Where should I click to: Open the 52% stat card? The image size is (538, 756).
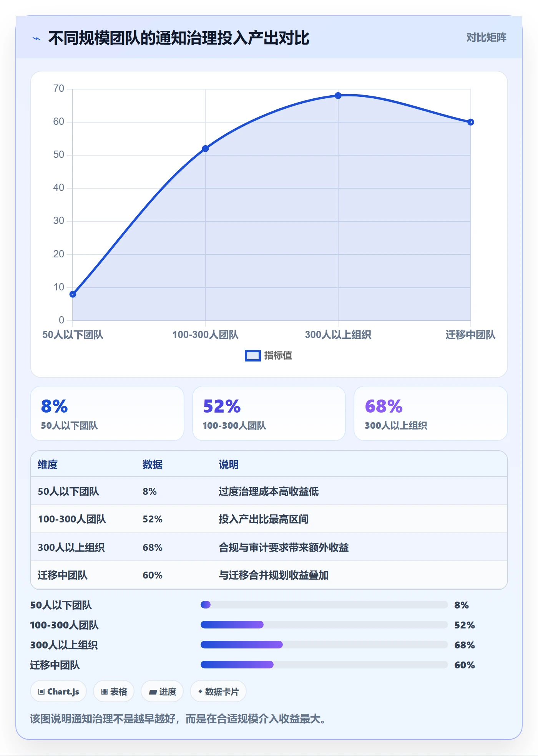269,413
